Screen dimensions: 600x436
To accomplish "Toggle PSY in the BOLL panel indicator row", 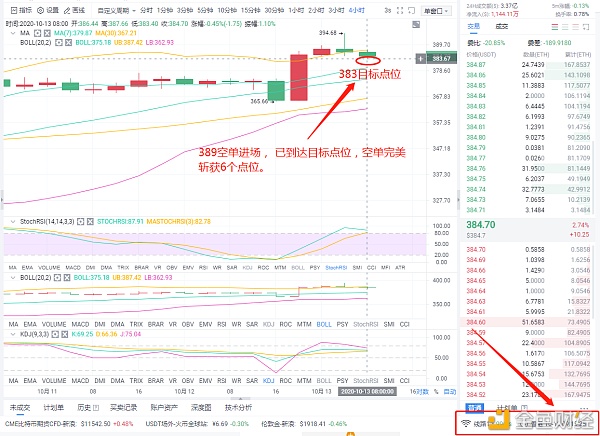I will coord(342,324).
